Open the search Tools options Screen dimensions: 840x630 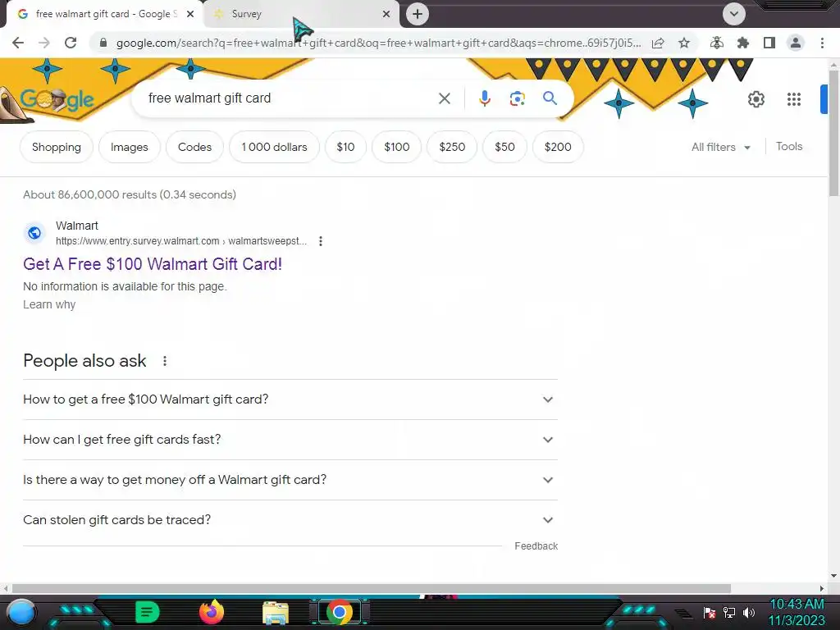click(789, 146)
